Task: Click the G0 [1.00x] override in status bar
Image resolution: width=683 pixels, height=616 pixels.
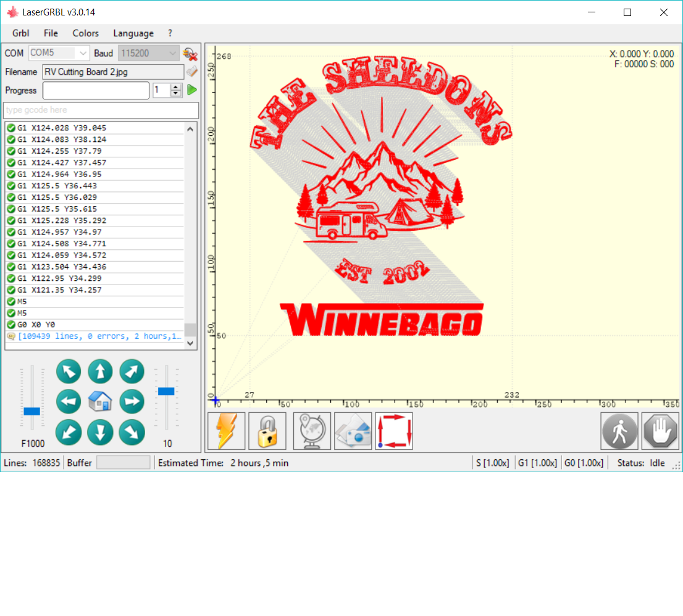Action: coord(584,463)
